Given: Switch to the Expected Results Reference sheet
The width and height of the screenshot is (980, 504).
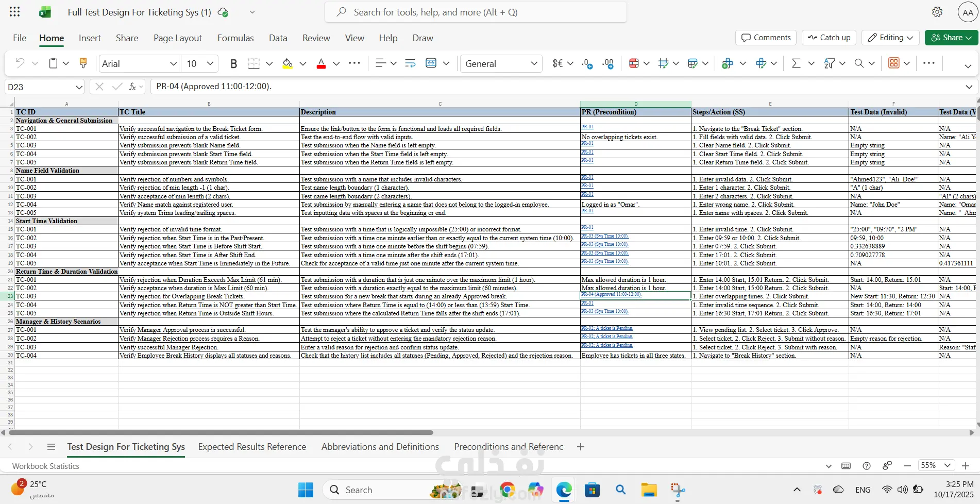Looking at the screenshot, I should tap(252, 447).
